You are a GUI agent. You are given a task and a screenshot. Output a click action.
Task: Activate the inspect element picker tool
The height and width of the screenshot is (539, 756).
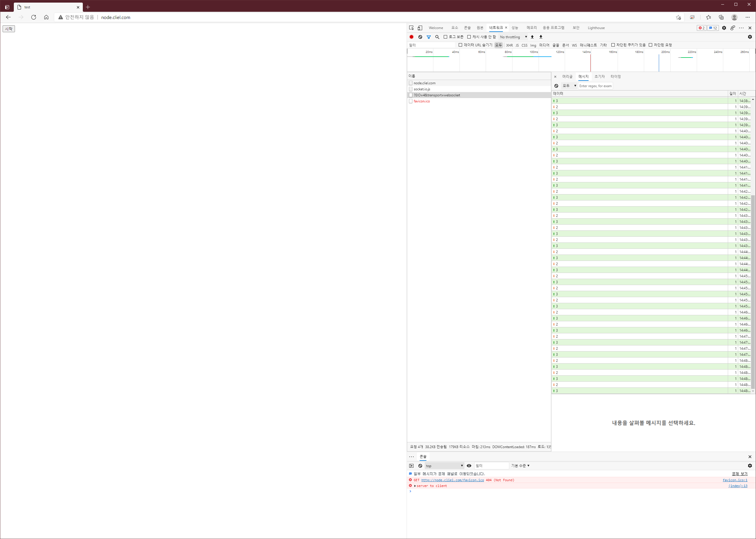[412, 28]
